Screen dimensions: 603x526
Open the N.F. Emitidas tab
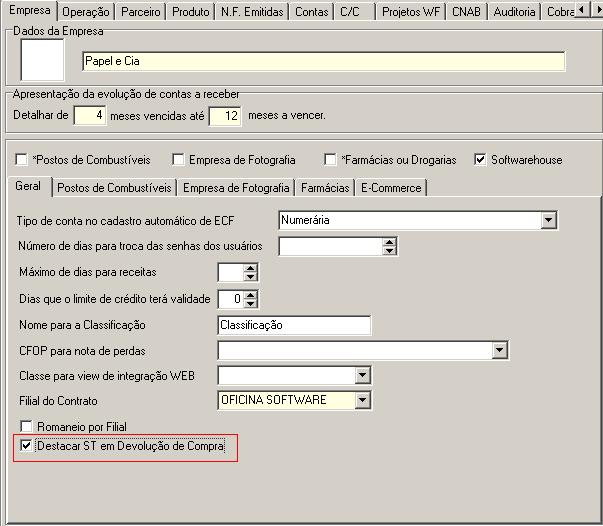coord(252,12)
